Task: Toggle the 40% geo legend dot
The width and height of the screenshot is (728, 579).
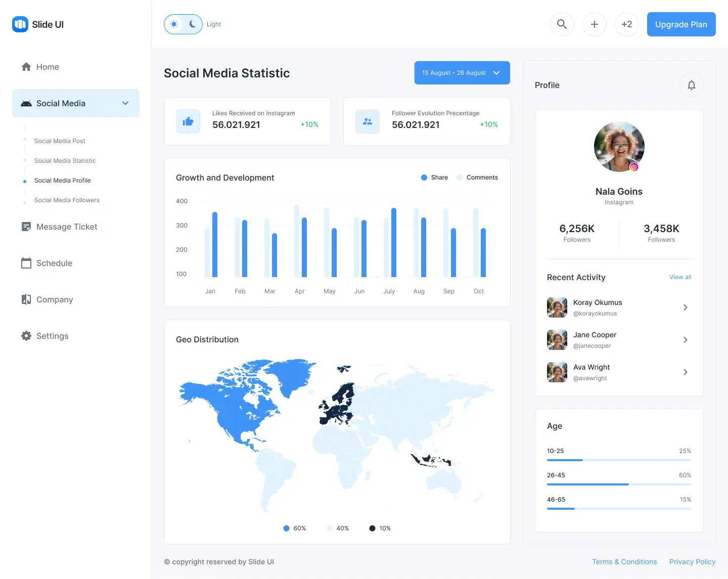Action: click(x=330, y=528)
